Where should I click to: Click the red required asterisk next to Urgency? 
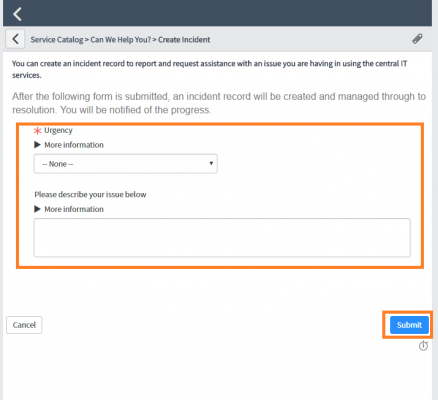pos(37,131)
